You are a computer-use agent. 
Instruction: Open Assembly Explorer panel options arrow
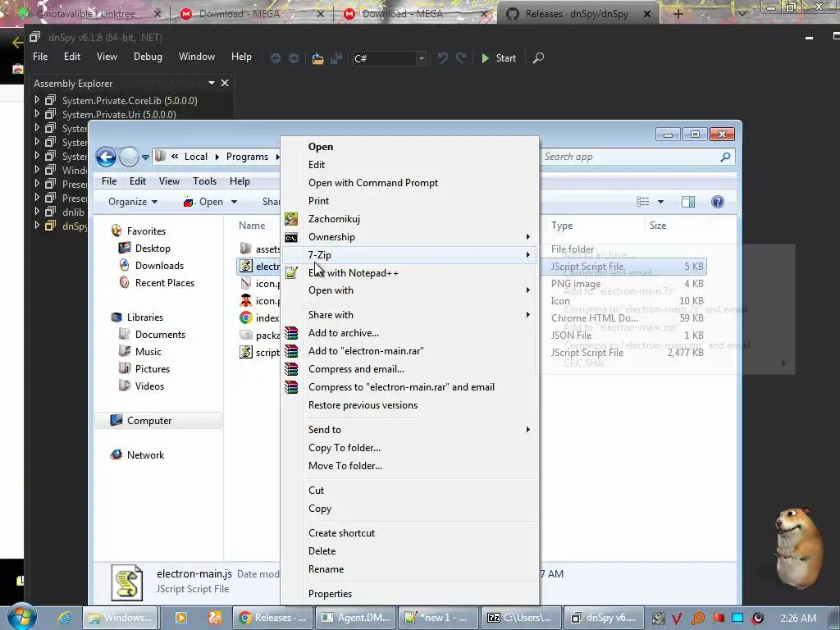tap(211, 83)
